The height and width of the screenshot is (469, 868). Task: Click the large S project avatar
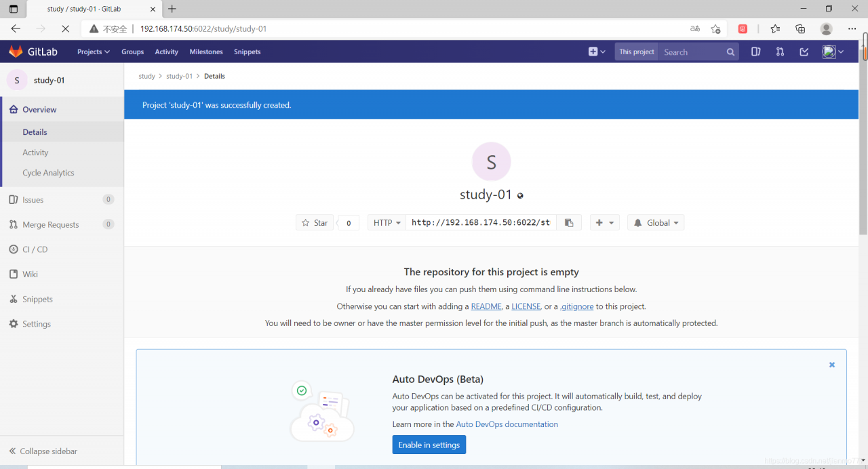point(491,162)
